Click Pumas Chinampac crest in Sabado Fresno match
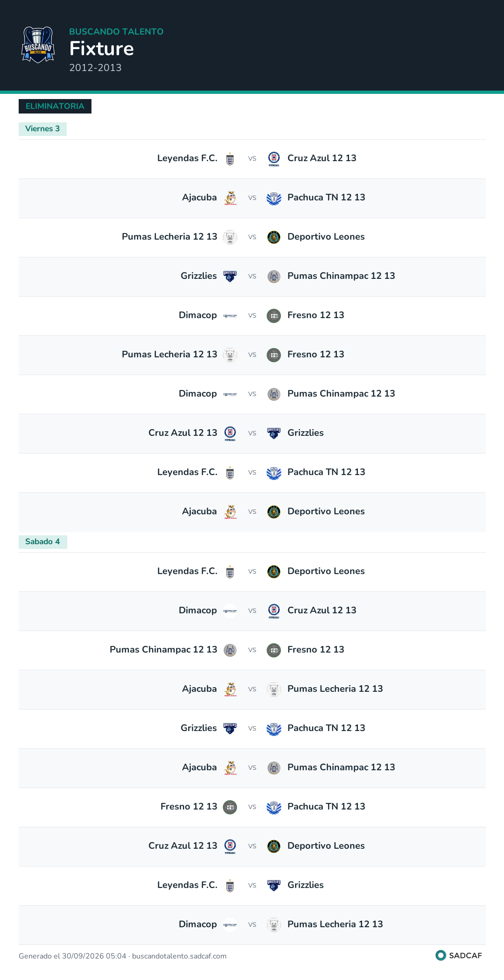This screenshot has width=504, height=980. tap(230, 650)
